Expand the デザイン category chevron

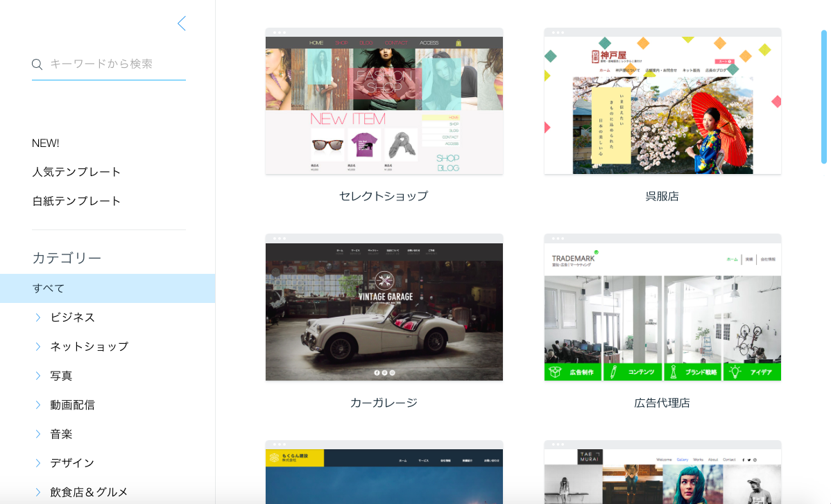point(38,463)
